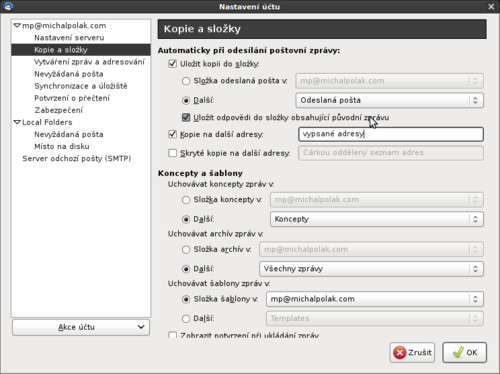Click the Thunderbird icon in the title bar
Viewport: 500px width, 374px height.
point(8,6)
